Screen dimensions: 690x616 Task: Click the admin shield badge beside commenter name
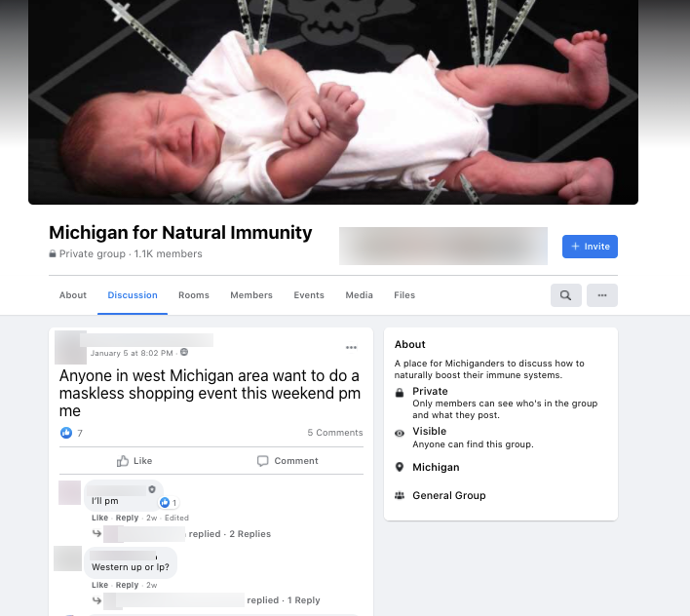(x=152, y=489)
